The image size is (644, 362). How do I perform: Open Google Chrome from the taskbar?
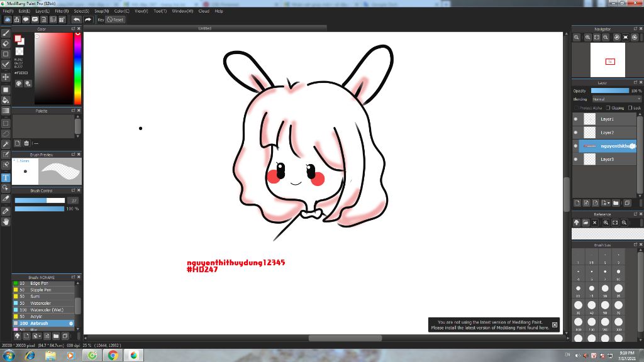point(113,356)
